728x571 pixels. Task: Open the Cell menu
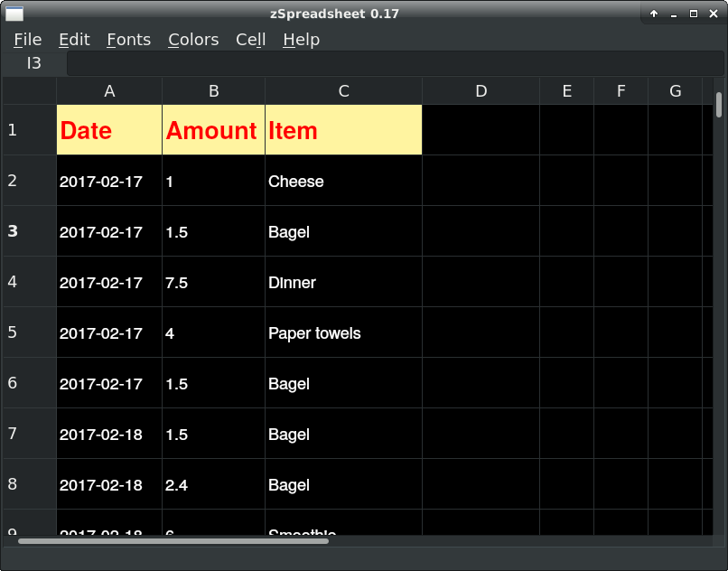(251, 40)
